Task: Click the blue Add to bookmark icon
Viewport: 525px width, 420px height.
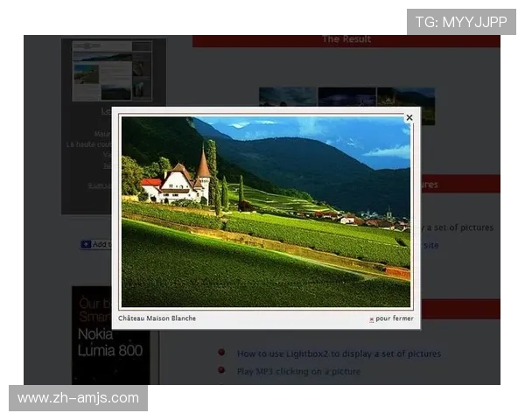Action: (86, 245)
